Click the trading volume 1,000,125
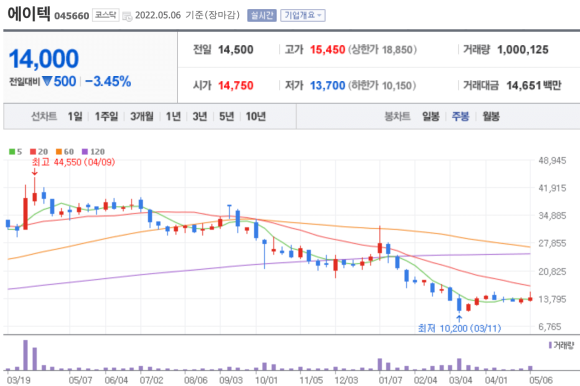The image size is (580, 386). coord(523,50)
